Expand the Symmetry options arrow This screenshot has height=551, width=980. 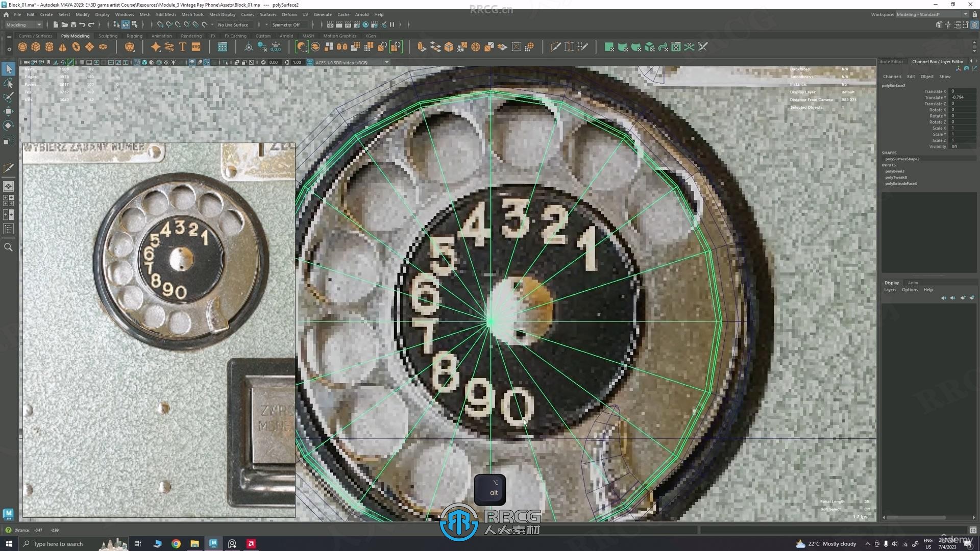[266, 25]
